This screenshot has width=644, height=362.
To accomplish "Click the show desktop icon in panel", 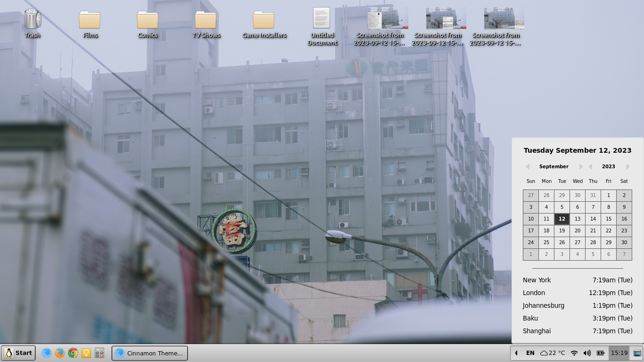I will tap(637, 353).
